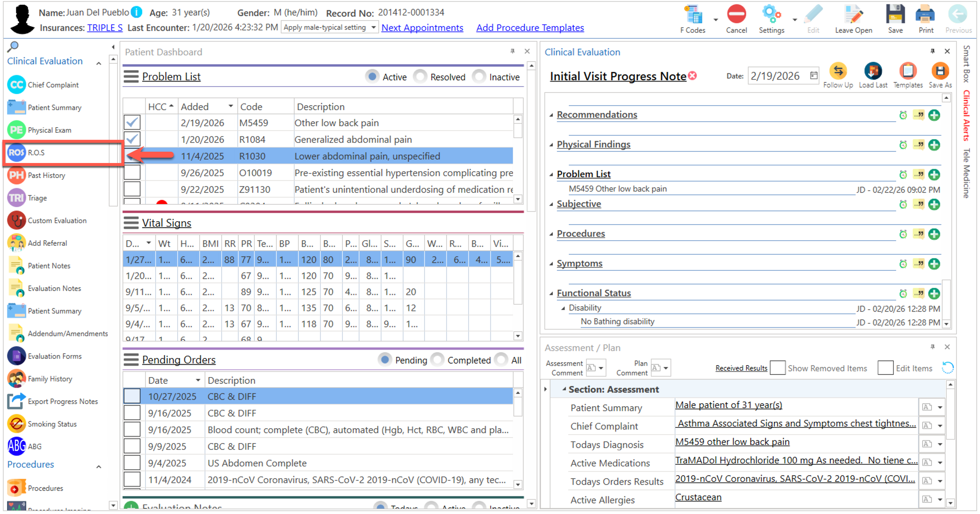Click green plus icon next to Recommendations
This screenshot has height=514, width=980.
pos(934,115)
